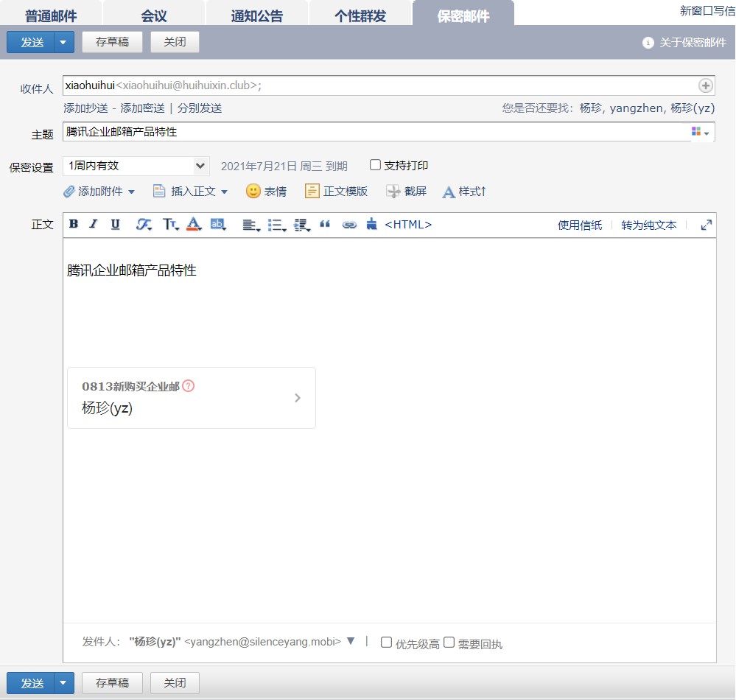Viewport: 736px width, 700px height.
Task: Open the signature card chevron arrow
Action: coord(297,398)
